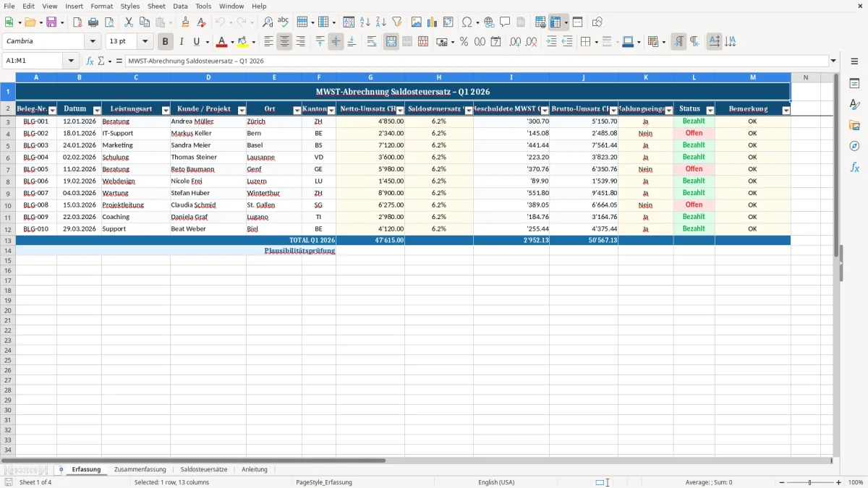Run the Spelling check tool
The width and height of the screenshot is (868, 488).
coord(284,22)
